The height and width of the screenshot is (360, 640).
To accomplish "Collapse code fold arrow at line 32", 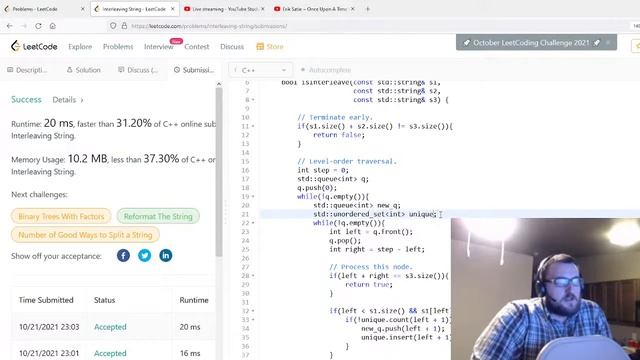I will click(253, 311).
